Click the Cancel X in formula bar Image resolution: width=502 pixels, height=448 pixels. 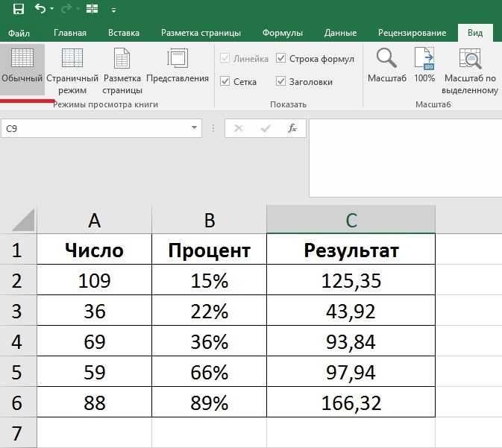point(239,128)
